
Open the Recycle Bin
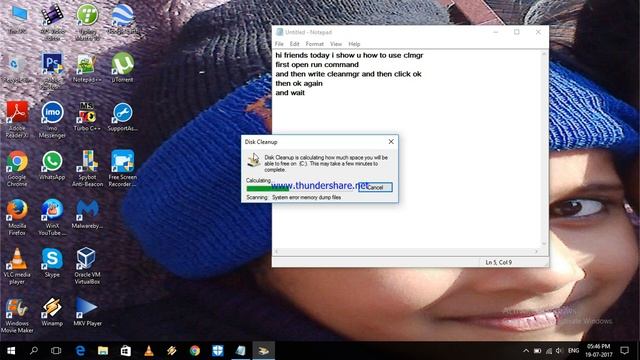point(17,68)
